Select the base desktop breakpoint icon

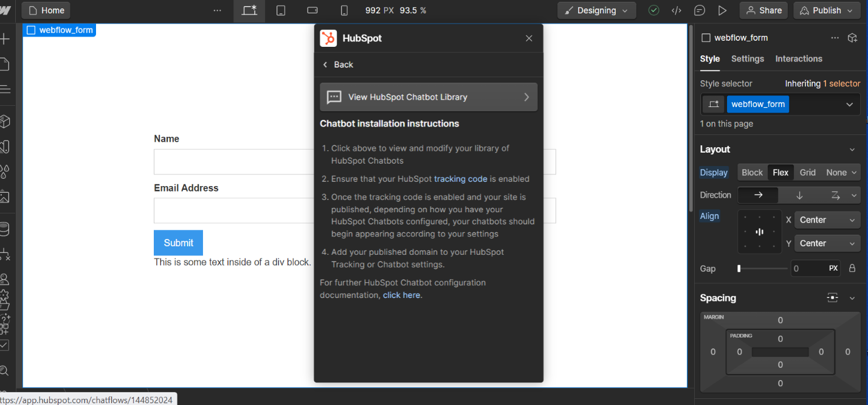[x=249, y=10]
